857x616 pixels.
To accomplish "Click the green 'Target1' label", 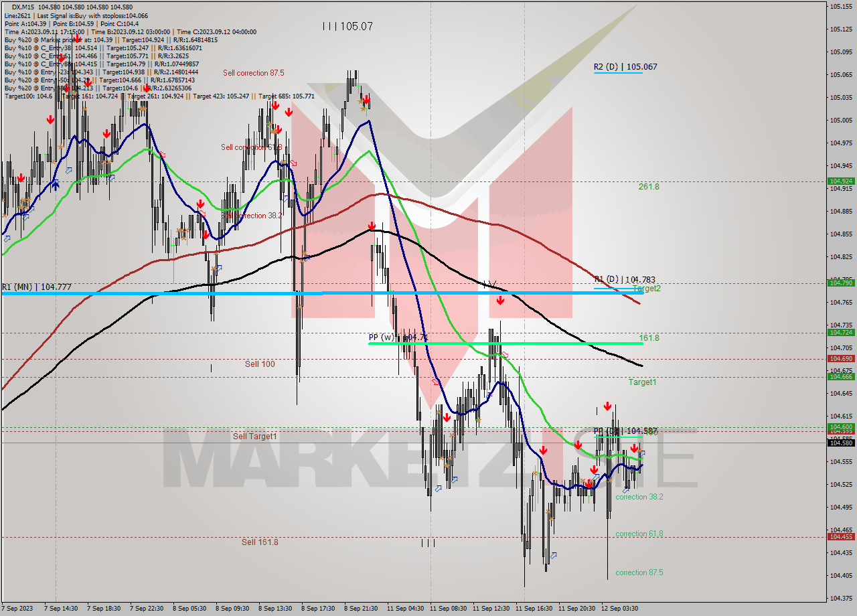I will click(x=642, y=382).
